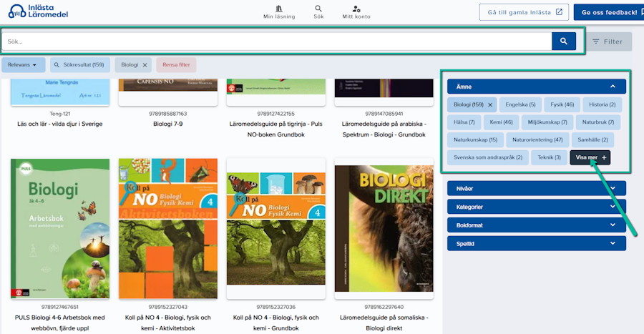The height and width of the screenshot is (334, 644).
Task: Open title PULS Biologi 4-6 Arbetsbok med webbövn
Action: 60,323
